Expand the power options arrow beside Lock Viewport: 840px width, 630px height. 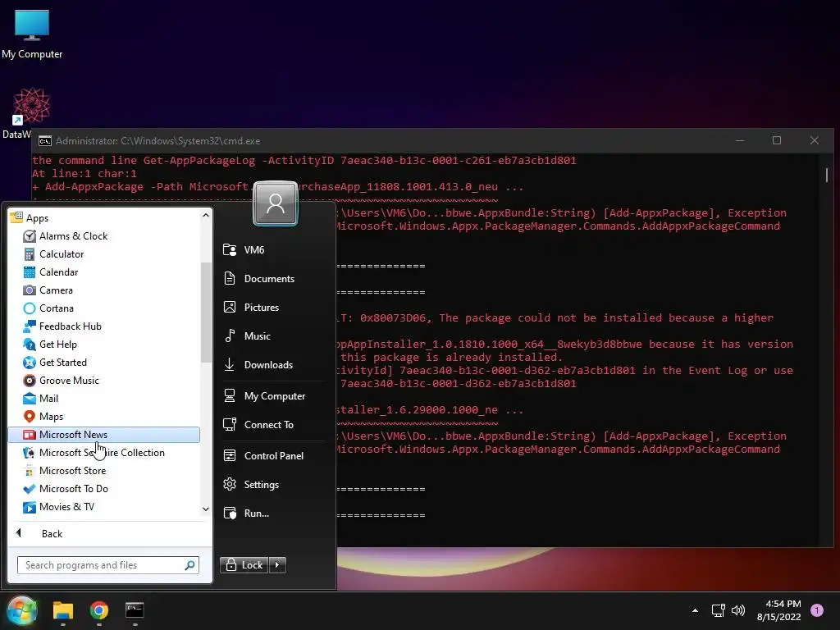(277, 565)
